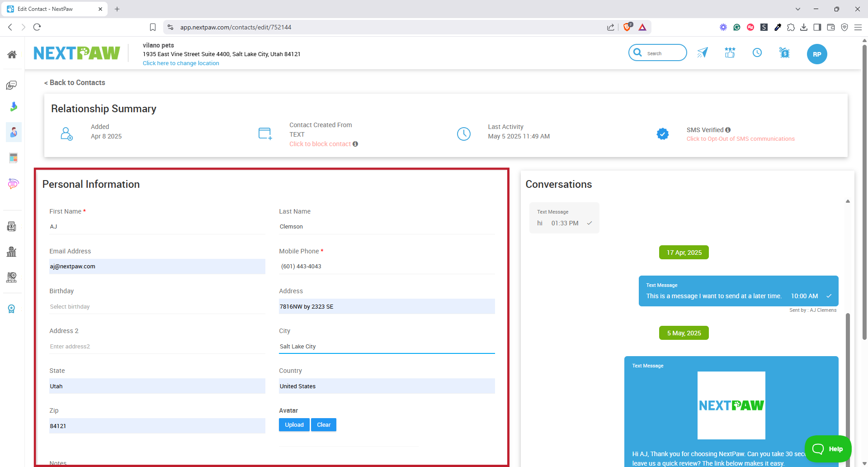868x467 pixels.
Task: Reload the page
Action: (x=37, y=27)
